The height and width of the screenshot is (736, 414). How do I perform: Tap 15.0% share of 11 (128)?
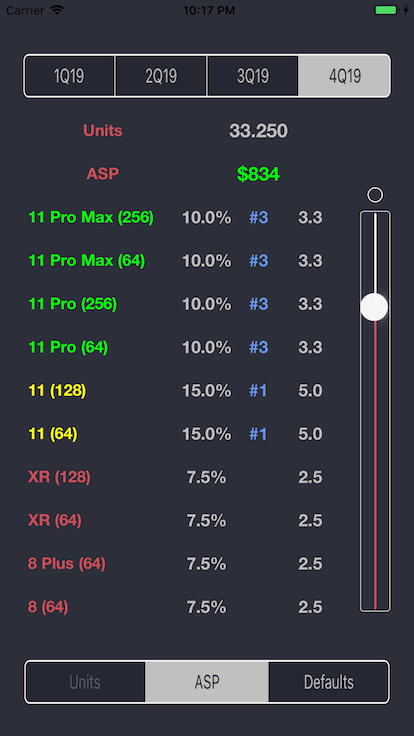(207, 391)
